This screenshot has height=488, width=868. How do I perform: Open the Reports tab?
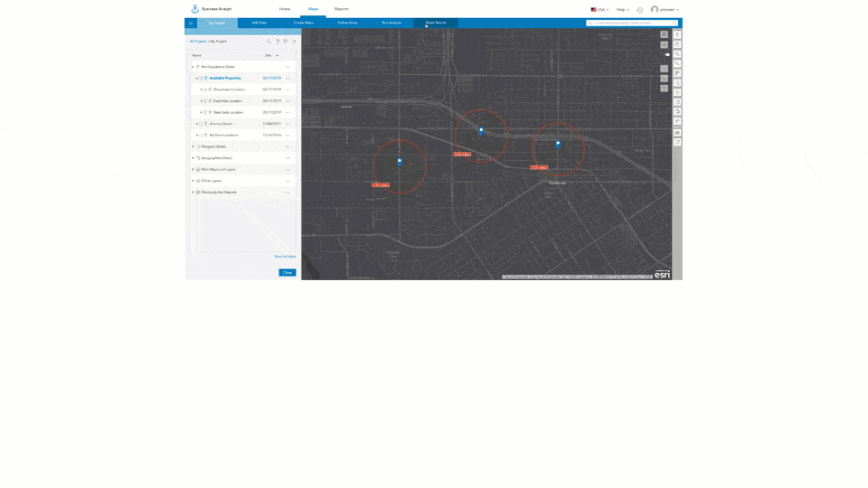click(342, 9)
